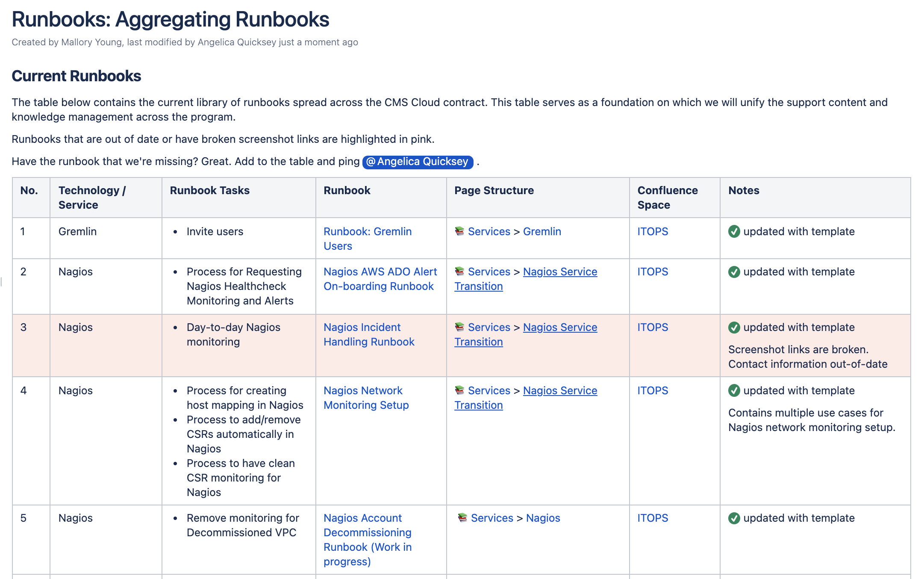This screenshot has height=579, width=924.
Task: Click books icon in pink Nagios row
Action: tap(459, 327)
